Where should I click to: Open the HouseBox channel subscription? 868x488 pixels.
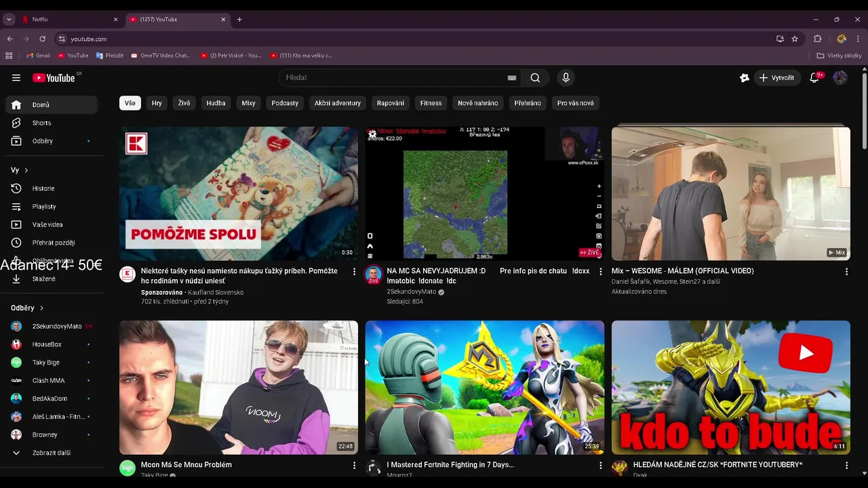coord(52,344)
